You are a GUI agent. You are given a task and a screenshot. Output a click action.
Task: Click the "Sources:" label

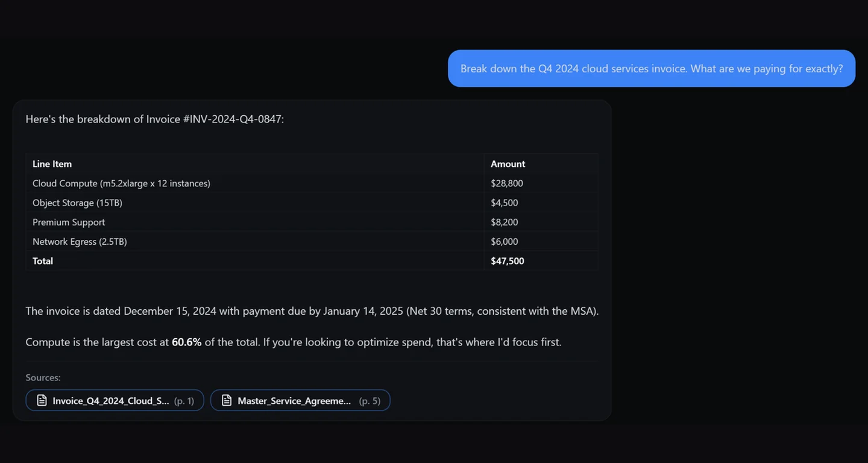[x=43, y=377]
